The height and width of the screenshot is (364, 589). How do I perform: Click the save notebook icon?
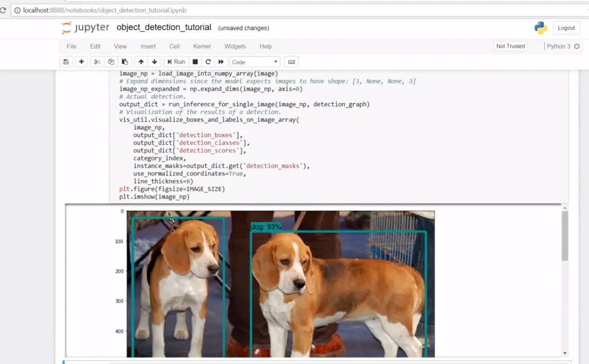pyautogui.click(x=66, y=61)
